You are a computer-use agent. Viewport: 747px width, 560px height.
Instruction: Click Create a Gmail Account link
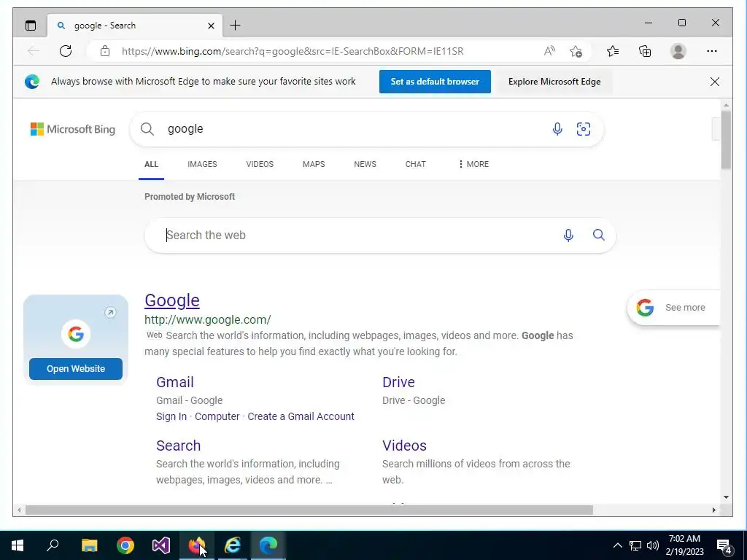(301, 416)
